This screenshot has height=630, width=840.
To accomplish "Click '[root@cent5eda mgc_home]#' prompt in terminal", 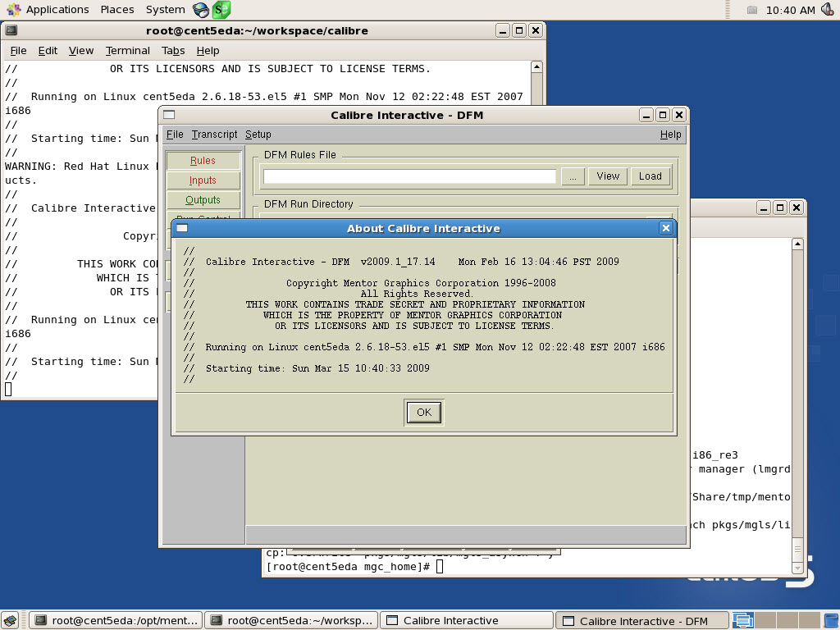I will (348, 567).
